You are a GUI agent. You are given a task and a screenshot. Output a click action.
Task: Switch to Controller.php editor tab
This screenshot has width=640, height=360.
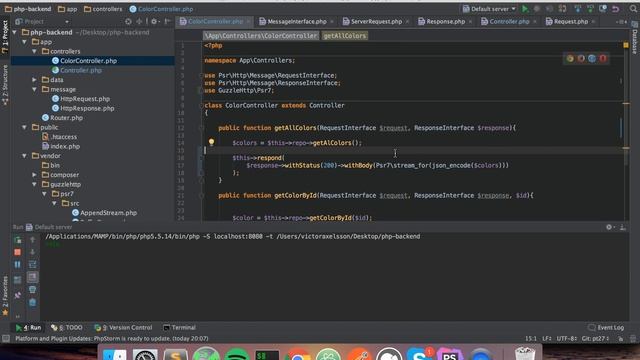coord(509,21)
